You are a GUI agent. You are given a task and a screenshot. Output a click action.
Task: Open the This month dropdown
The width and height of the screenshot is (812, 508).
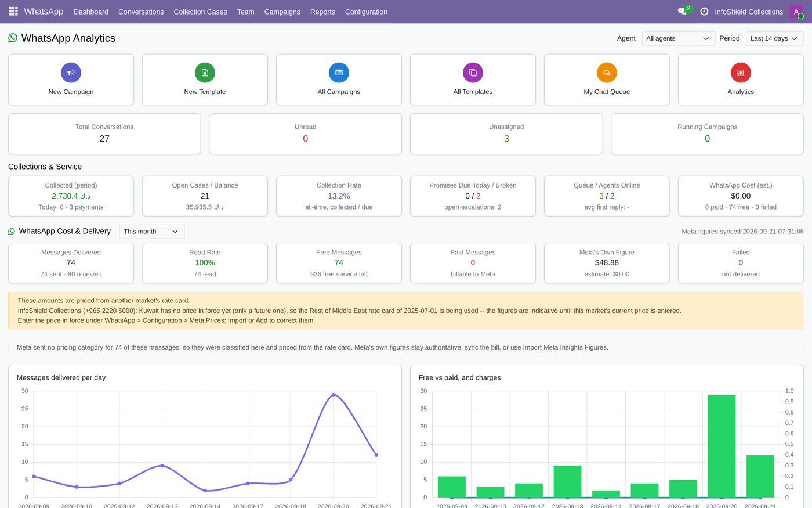click(x=151, y=232)
